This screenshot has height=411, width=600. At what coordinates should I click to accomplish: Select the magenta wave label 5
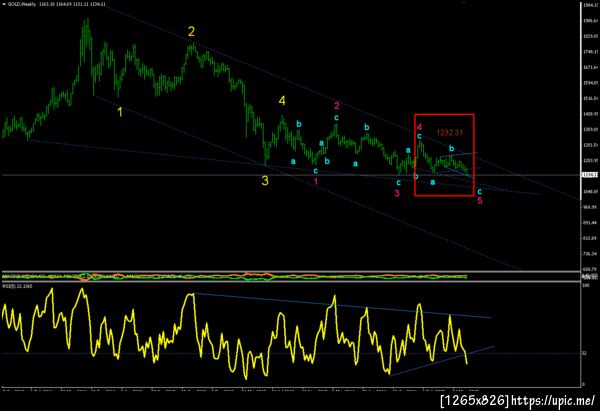tap(480, 200)
